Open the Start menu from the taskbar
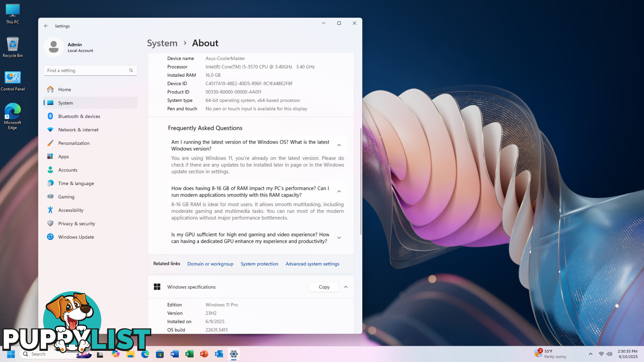Viewport: 644px width, 362px height. [11, 354]
